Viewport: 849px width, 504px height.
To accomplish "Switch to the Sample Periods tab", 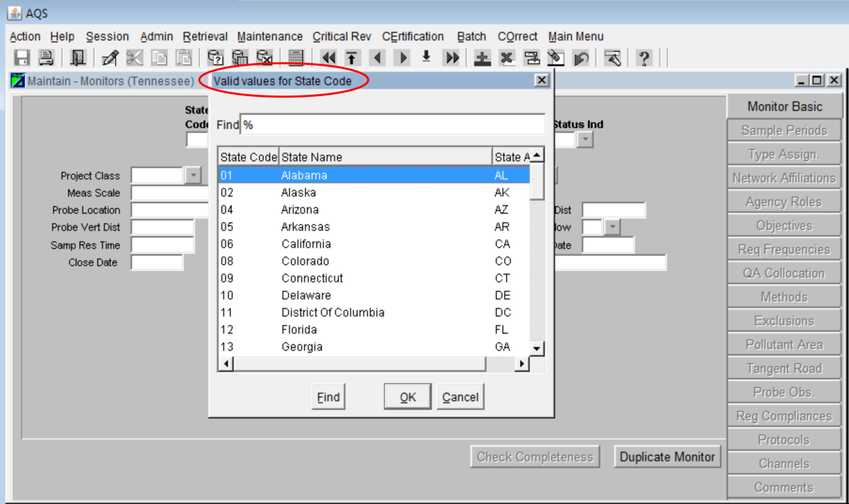I will [784, 131].
